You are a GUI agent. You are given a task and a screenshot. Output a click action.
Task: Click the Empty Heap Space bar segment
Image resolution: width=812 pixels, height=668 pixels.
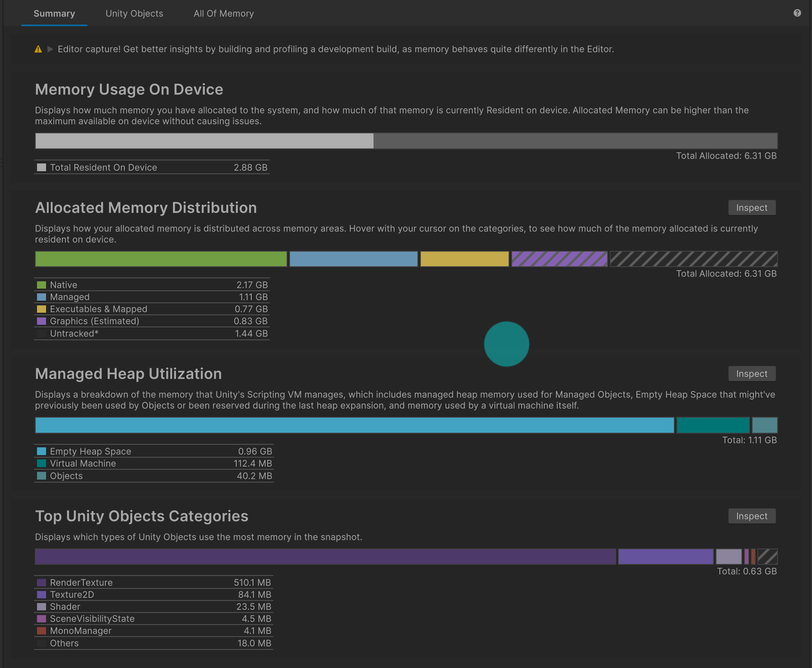coord(354,425)
